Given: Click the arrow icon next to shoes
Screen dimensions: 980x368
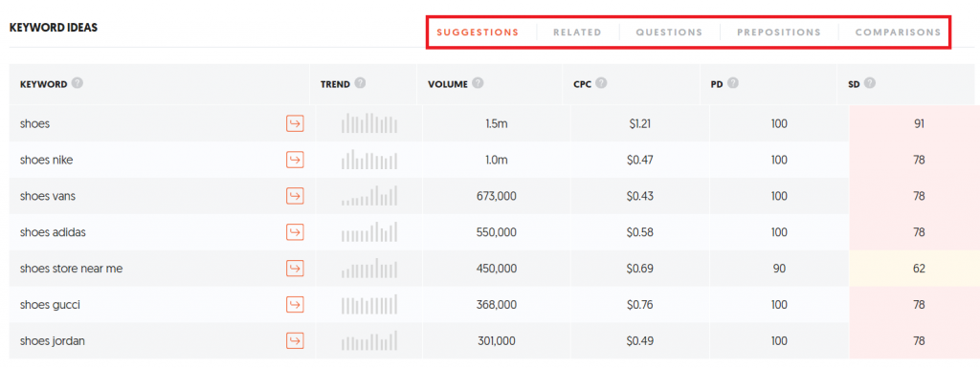Looking at the screenshot, I should 295,123.
